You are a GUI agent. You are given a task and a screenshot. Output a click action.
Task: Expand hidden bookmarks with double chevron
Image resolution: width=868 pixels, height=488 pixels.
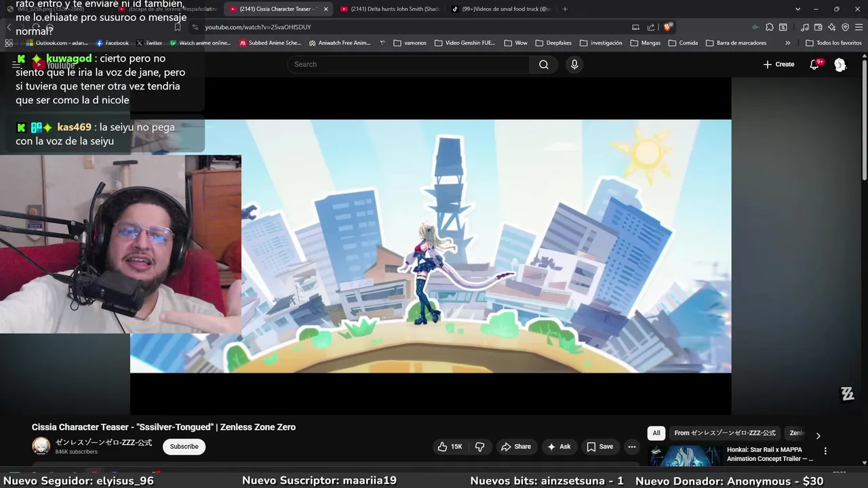point(787,43)
